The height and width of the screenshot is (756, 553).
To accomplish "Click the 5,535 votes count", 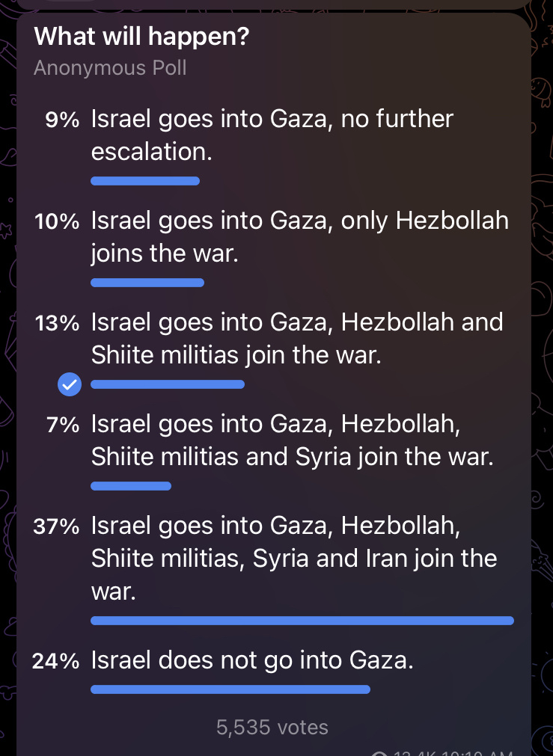I will tap(272, 727).
